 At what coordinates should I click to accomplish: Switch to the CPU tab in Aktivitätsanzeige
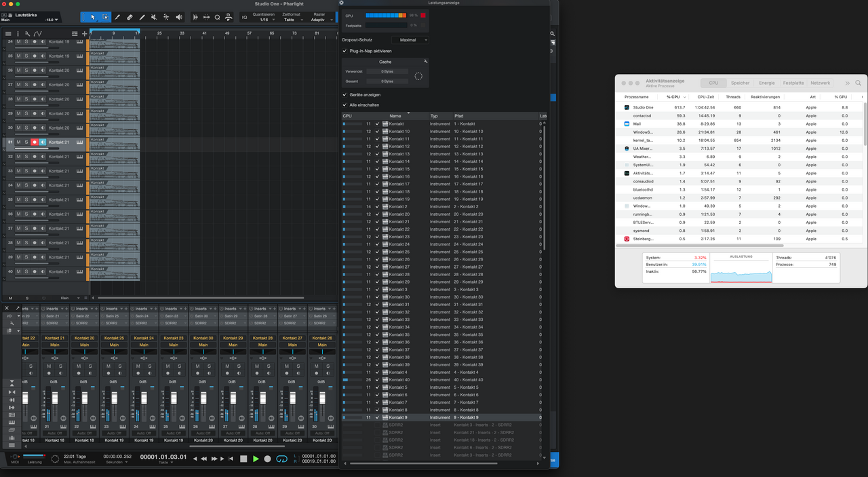(x=713, y=83)
